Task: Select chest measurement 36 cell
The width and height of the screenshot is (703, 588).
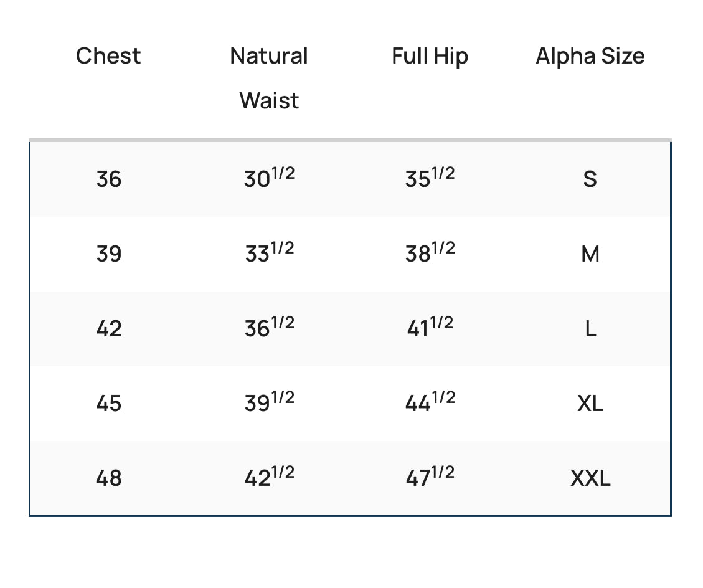Action: coord(109,179)
